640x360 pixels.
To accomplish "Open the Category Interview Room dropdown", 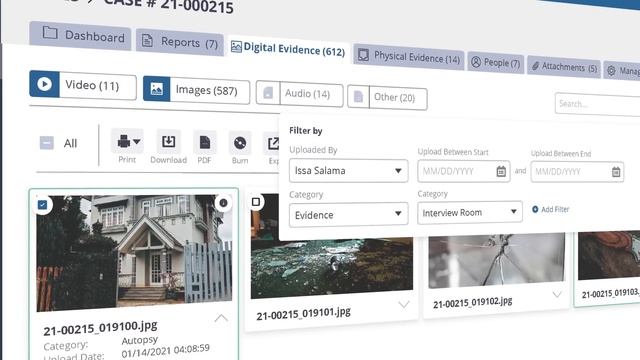I will click(x=470, y=212).
